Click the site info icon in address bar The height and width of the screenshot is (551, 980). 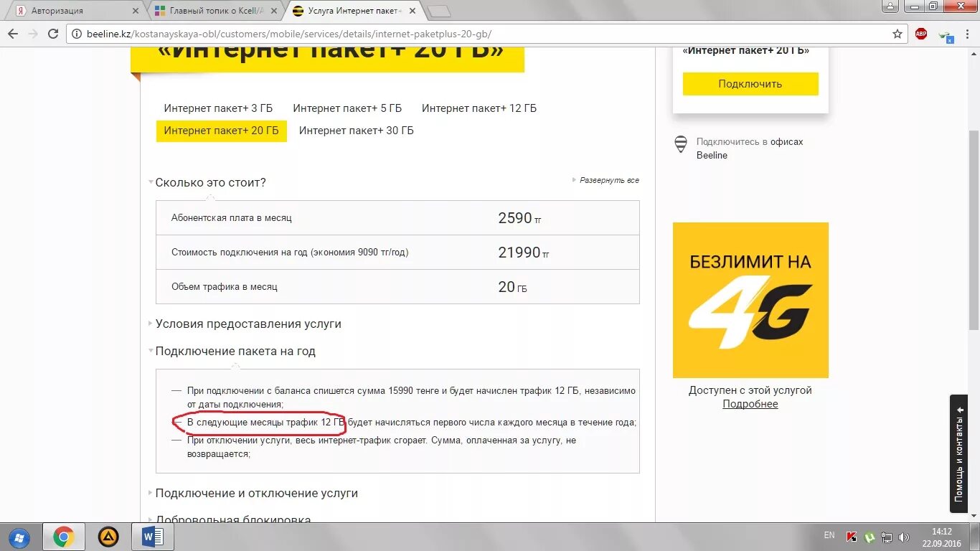[77, 34]
